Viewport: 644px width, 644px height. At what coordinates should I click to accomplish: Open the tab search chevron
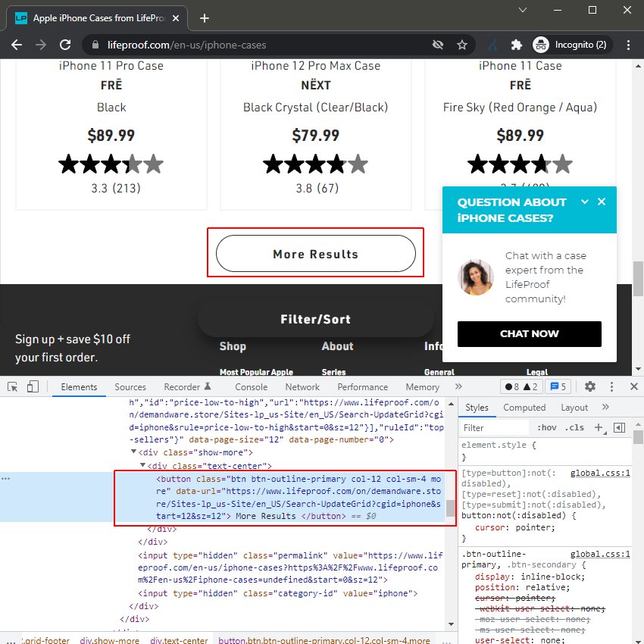[x=523, y=10]
